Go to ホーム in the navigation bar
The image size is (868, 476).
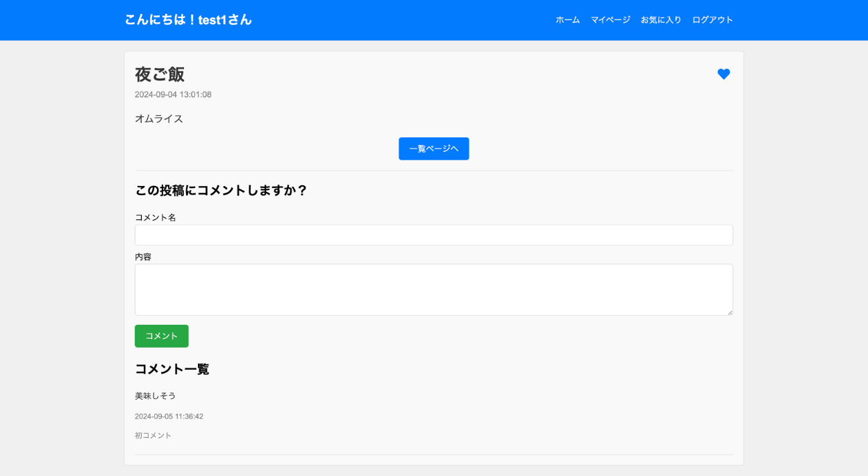tap(567, 20)
